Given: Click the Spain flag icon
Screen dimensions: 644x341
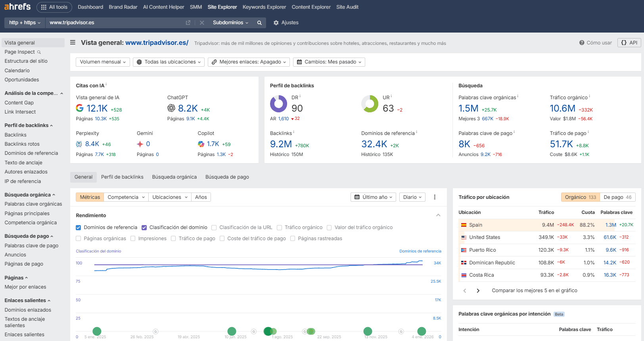Looking at the screenshot, I should tap(464, 225).
